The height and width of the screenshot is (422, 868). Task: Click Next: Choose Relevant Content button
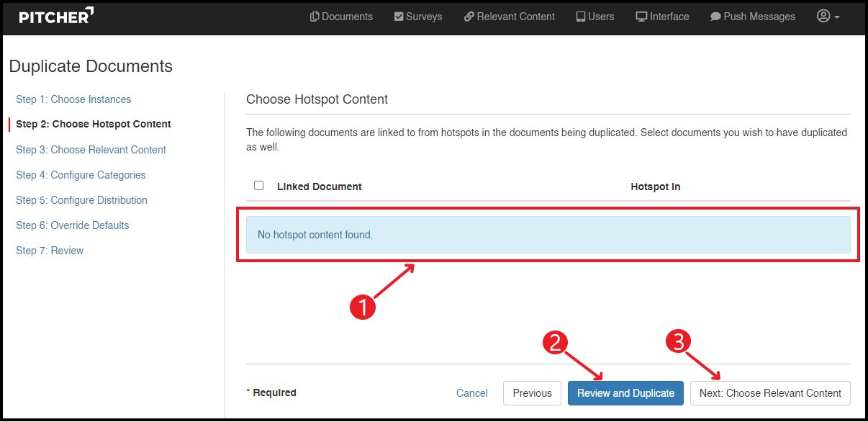[770, 393]
